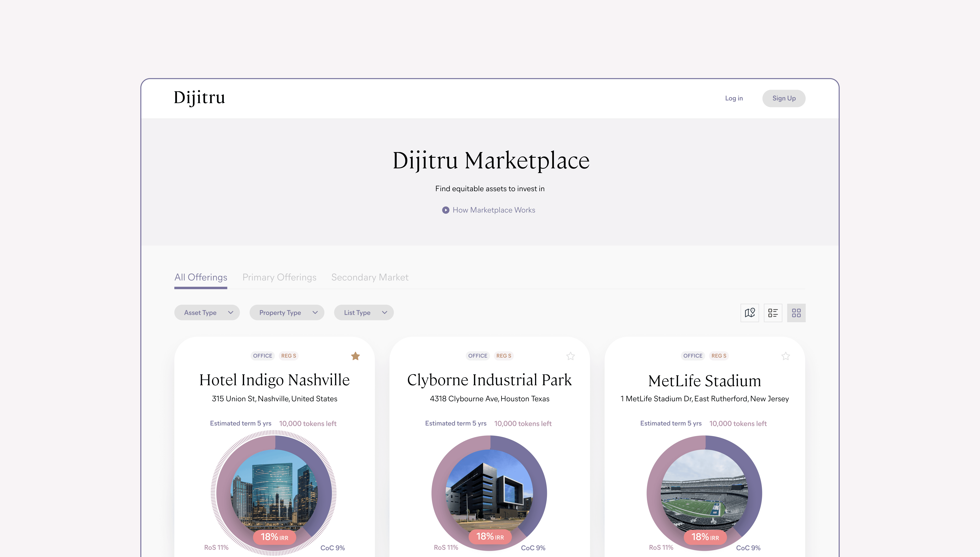Image resolution: width=980 pixels, height=557 pixels.
Task: Click the Log in link
Action: click(733, 98)
